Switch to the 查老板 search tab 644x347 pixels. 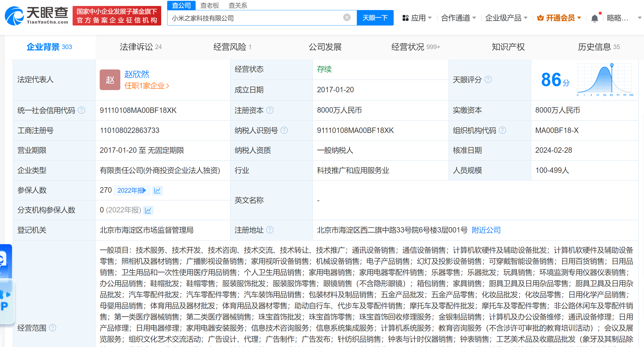tap(209, 5)
